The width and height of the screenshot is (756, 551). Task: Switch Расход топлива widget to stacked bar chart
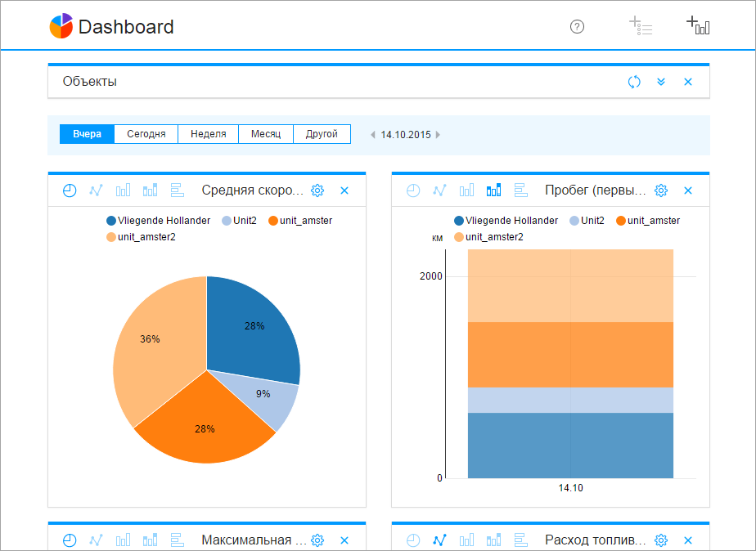coord(493,540)
